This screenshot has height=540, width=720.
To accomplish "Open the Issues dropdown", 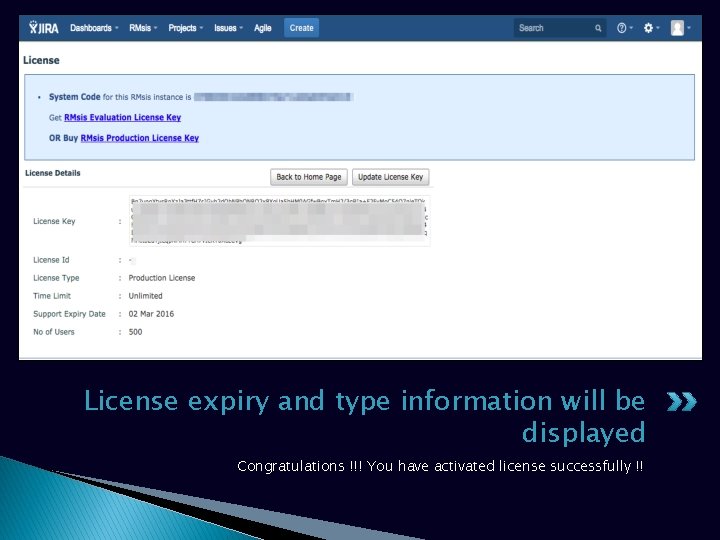I will tap(228, 28).
